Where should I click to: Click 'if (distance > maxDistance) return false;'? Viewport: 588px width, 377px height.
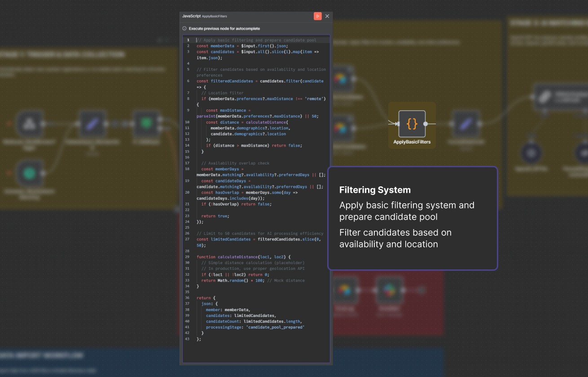point(254,145)
